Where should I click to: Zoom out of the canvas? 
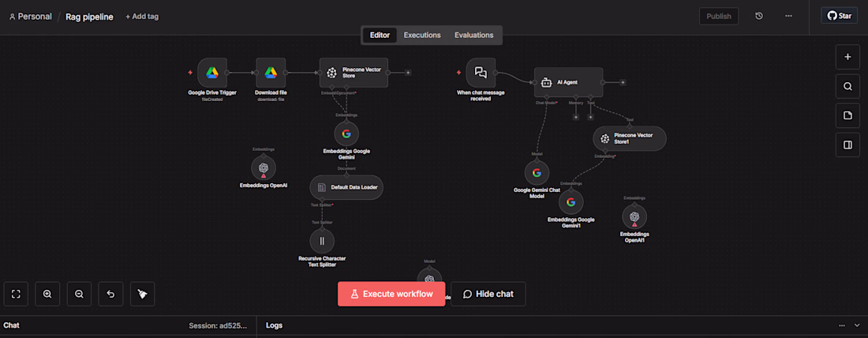pyautogui.click(x=79, y=295)
